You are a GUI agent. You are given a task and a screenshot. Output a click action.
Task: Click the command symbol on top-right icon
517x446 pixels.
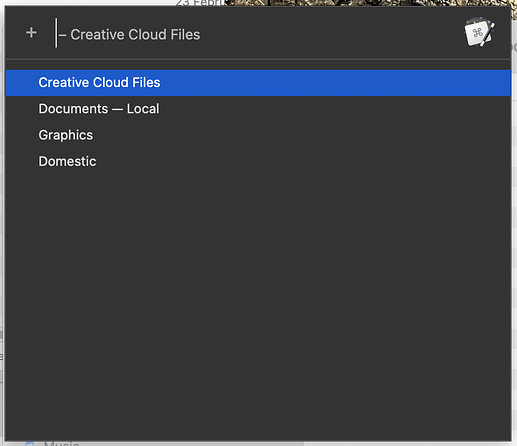pos(477,33)
